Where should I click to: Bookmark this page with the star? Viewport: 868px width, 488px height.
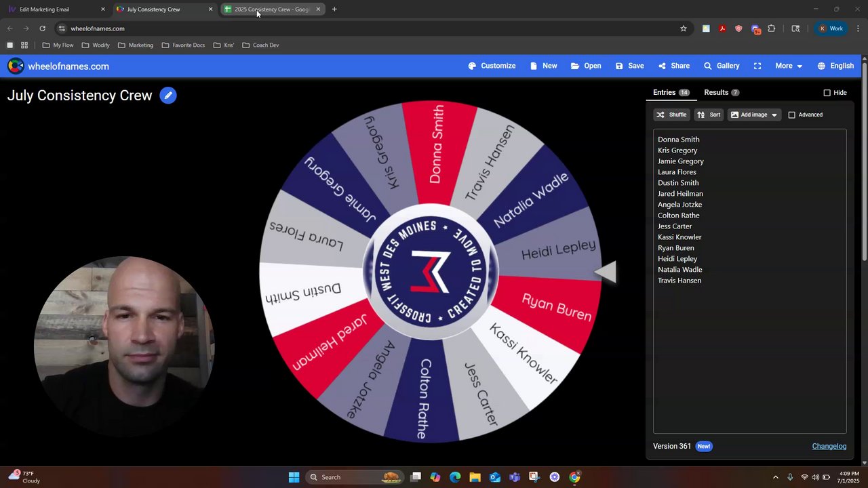(x=684, y=28)
